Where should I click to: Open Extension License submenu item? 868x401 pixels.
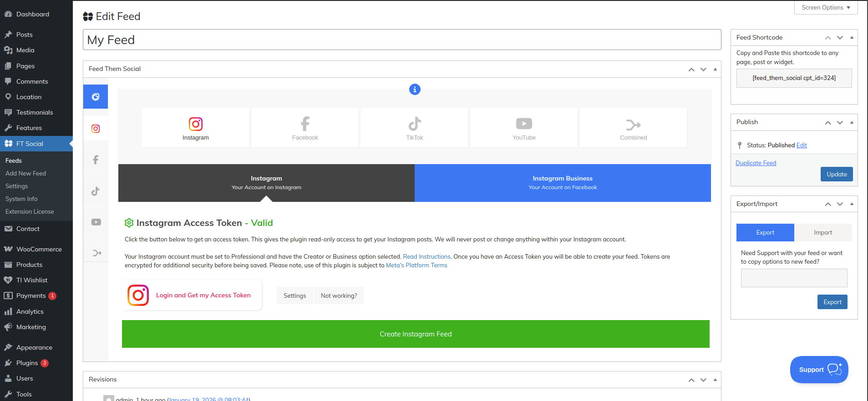coord(30,211)
